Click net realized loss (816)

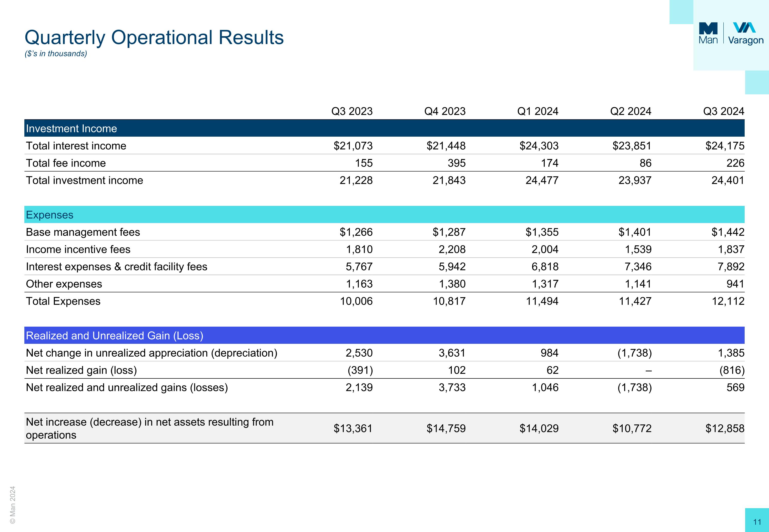[732, 370]
